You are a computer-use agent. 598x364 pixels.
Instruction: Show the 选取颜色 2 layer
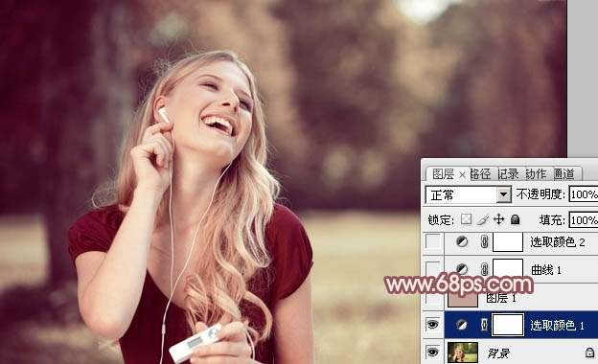pos(433,241)
